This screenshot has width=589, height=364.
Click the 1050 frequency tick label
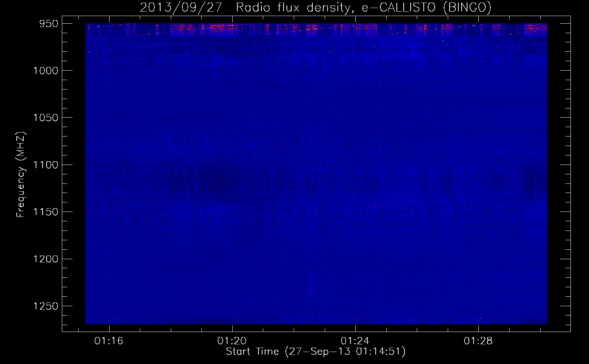point(46,118)
